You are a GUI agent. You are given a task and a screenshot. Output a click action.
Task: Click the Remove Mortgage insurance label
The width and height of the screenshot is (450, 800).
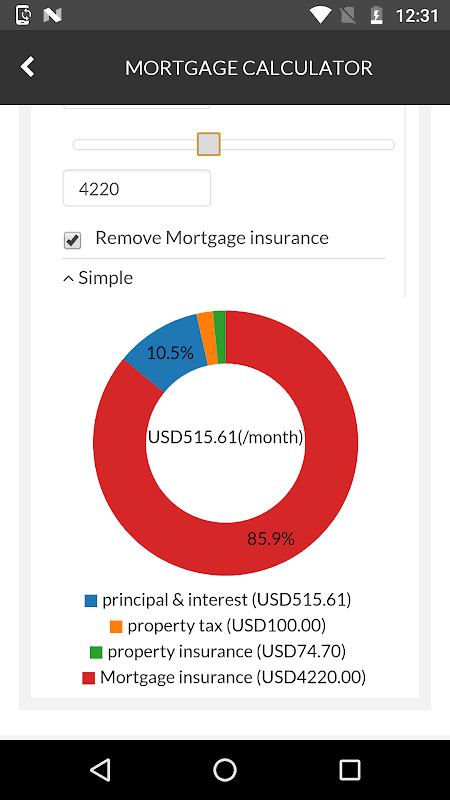coord(212,238)
